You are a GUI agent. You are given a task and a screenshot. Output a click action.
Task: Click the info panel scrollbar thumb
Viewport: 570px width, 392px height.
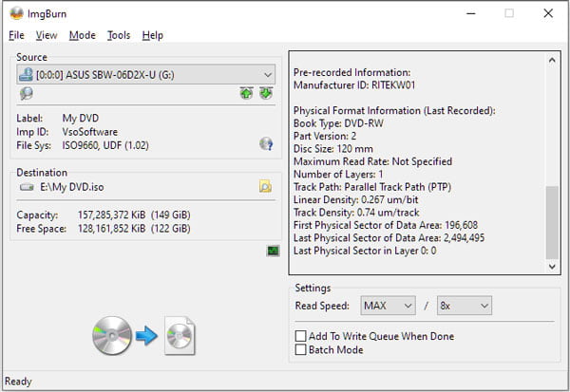click(x=552, y=222)
